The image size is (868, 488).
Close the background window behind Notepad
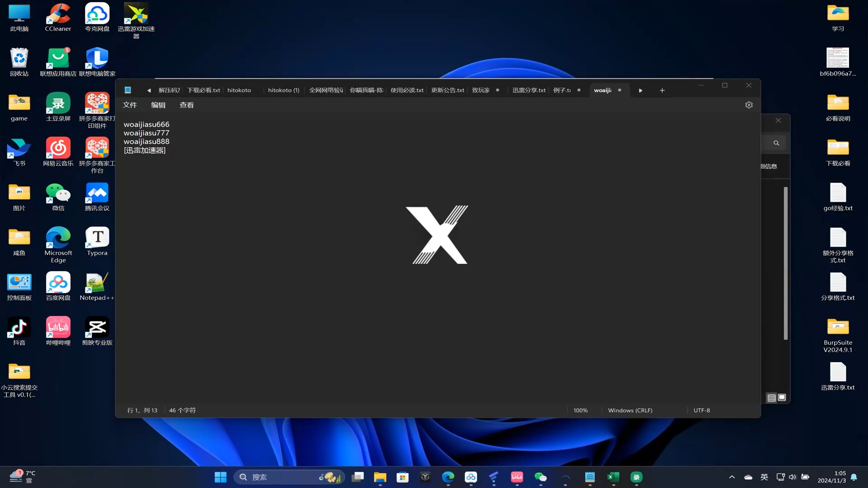pos(778,121)
